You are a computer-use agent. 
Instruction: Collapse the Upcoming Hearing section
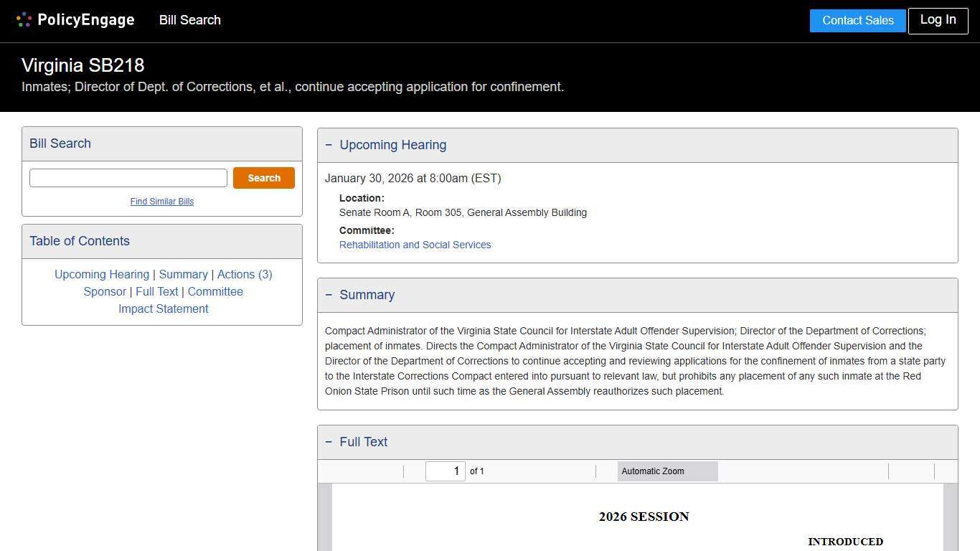(329, 144)
